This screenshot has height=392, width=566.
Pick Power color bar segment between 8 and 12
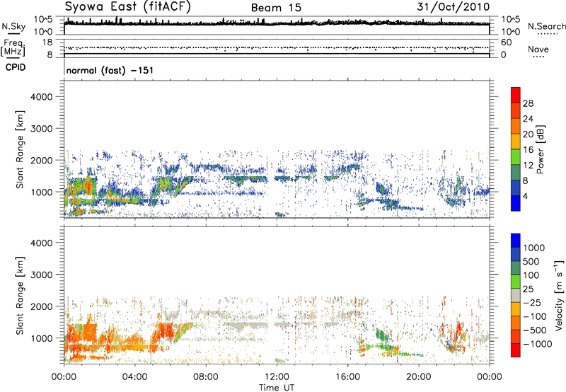516,172
